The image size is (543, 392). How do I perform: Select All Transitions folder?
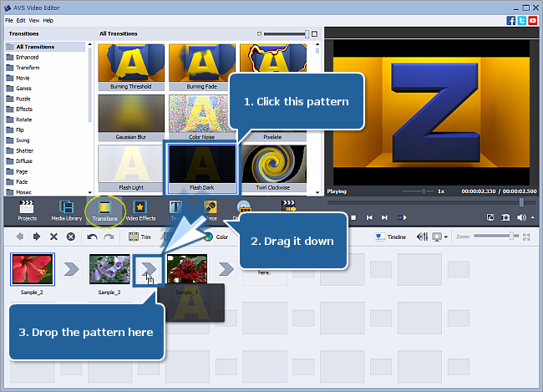(45, 47)
